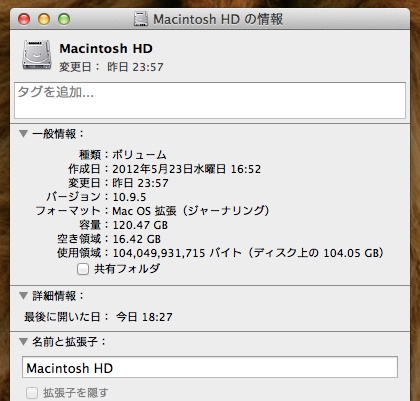
Task: Toggle the 拡張子を隠す checkbox
Action: click(32, 393)
